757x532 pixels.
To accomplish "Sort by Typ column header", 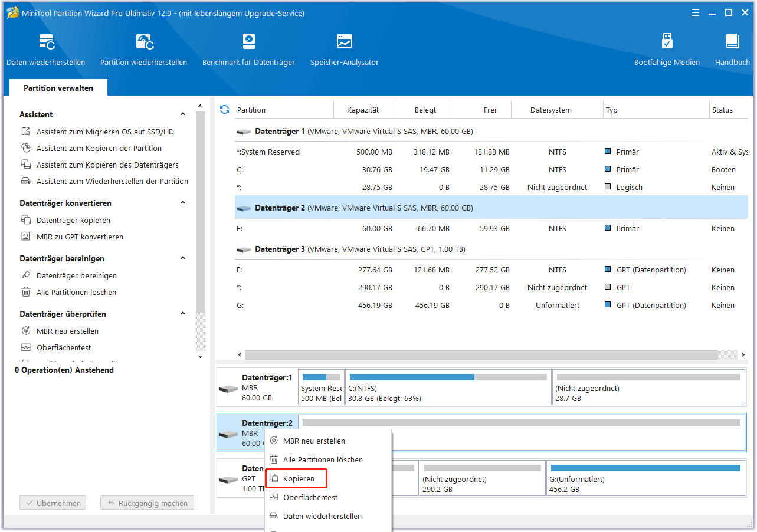I will pyautogui.click(x=657, y=110).
